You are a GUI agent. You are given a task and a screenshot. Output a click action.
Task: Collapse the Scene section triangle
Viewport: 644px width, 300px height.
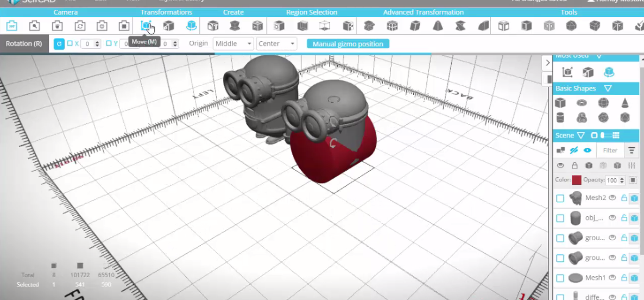coord(581,135)
